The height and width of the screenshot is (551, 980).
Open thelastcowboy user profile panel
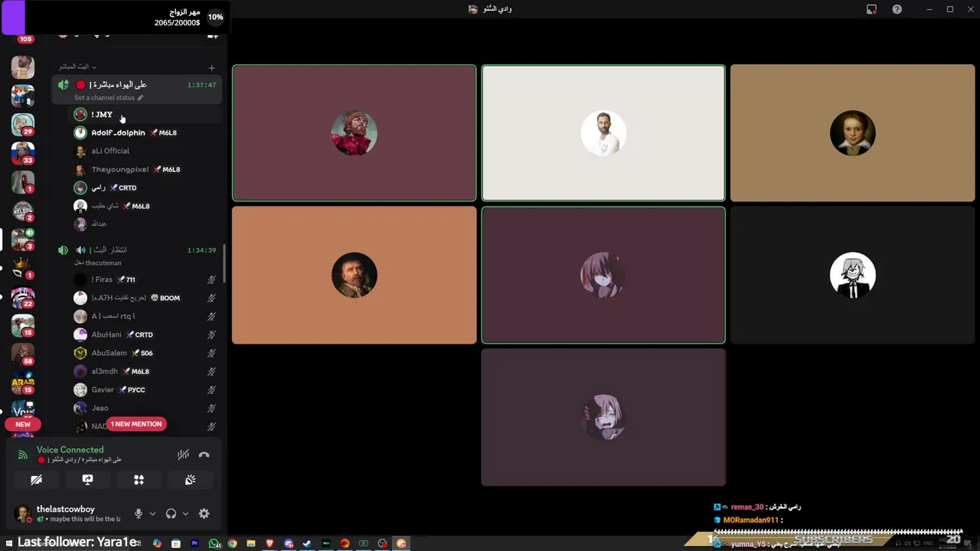tap(69, 514)
